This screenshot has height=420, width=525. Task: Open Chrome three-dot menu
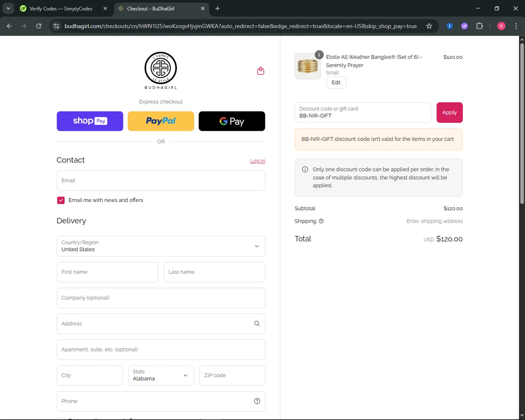[516, 26]
